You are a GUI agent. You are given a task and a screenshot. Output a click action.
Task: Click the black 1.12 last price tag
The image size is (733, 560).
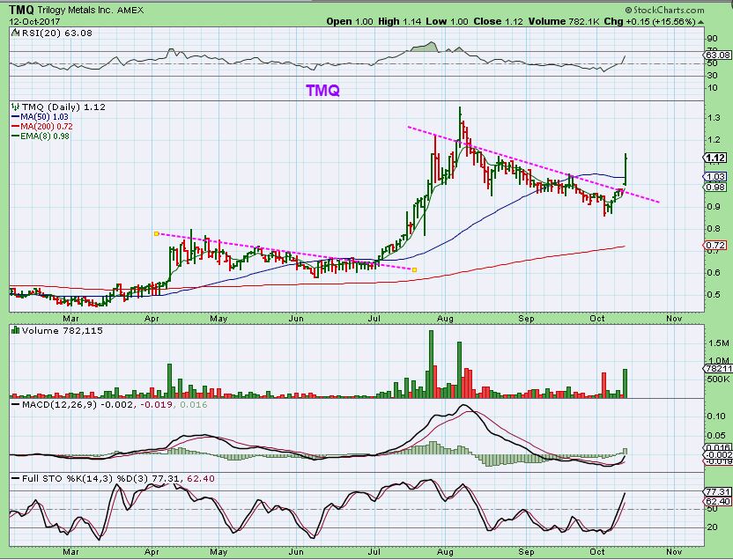[x=715, y=158]
